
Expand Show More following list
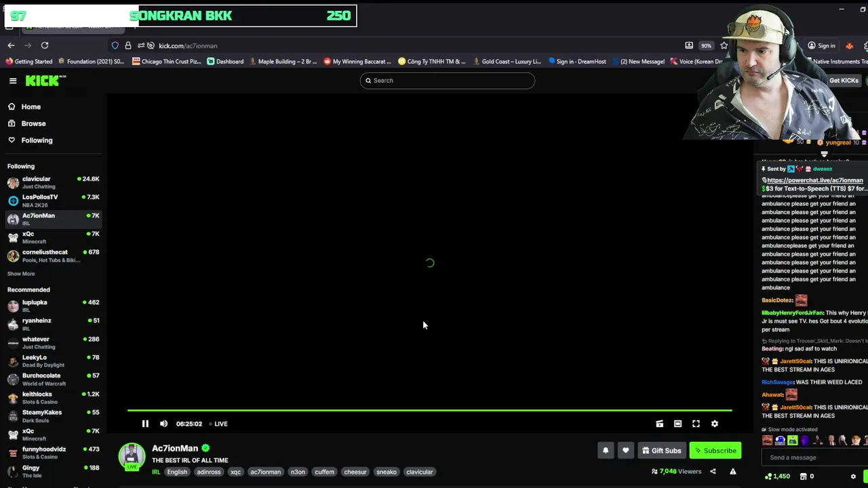coord(21,274)
